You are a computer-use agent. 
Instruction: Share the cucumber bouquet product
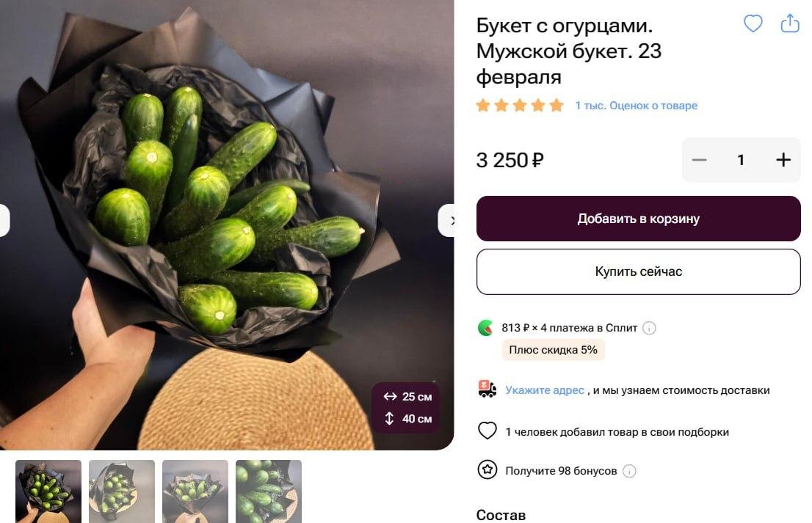tap(790, 23)
